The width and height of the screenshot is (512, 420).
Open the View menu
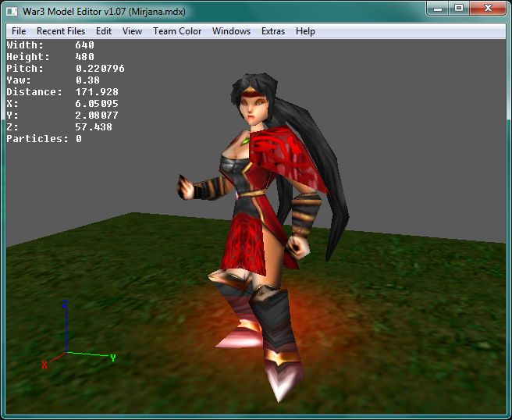(x=132, y=31)
